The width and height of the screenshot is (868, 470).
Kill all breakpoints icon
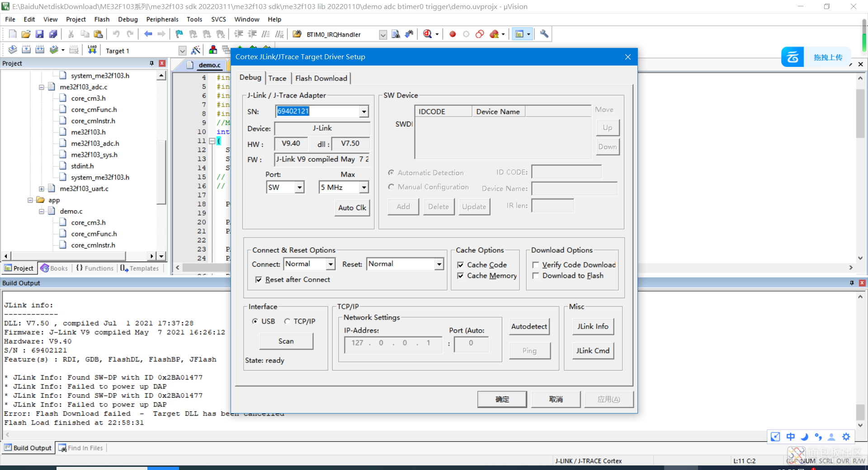click(494, 34)
